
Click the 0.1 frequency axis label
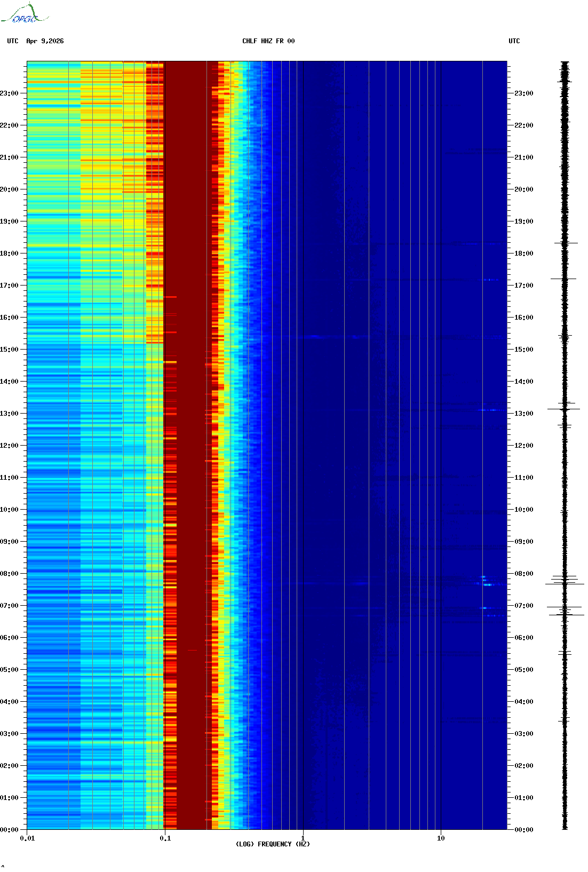(165, 838)
